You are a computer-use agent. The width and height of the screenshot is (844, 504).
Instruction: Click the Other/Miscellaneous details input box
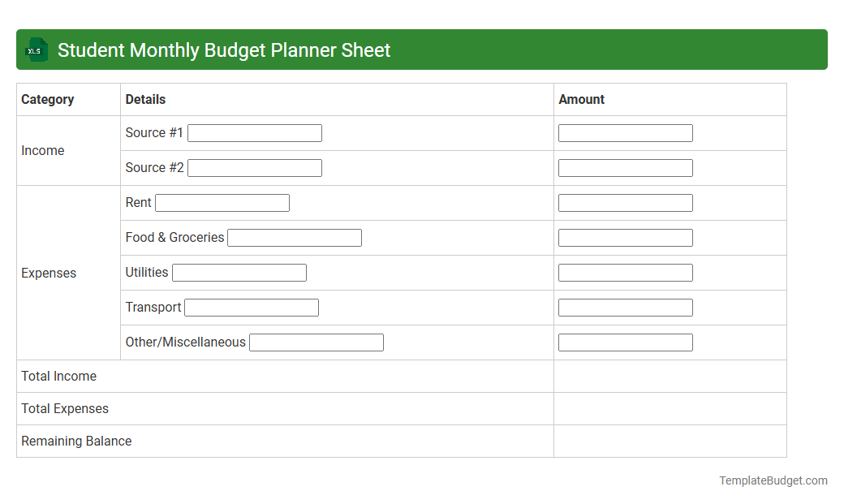[x=316, y=342]
